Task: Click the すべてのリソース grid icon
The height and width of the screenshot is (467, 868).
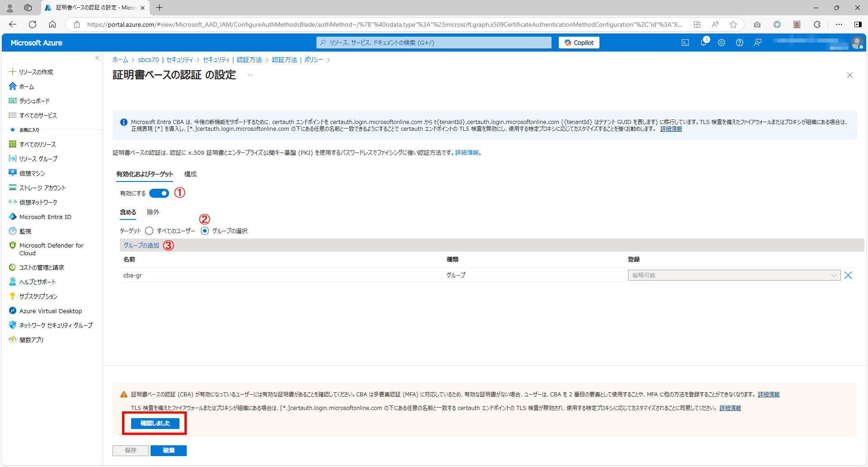Action: click(13, 144)
